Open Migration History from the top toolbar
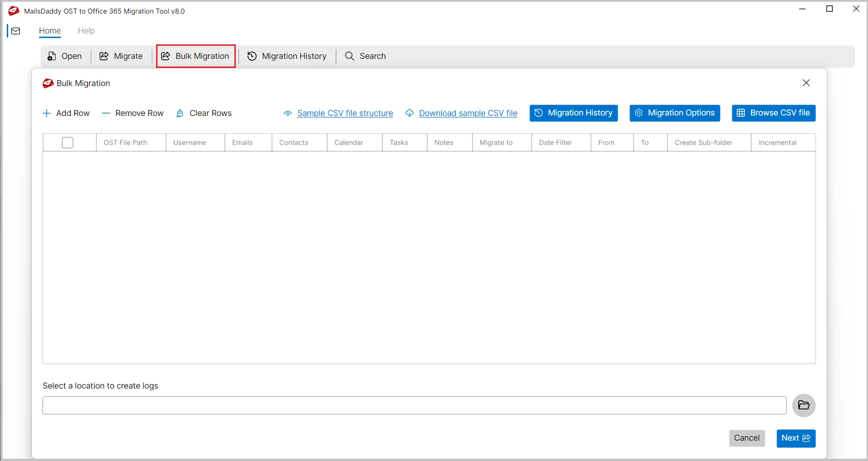The image size is (868, 461). (x=287, y=56)
